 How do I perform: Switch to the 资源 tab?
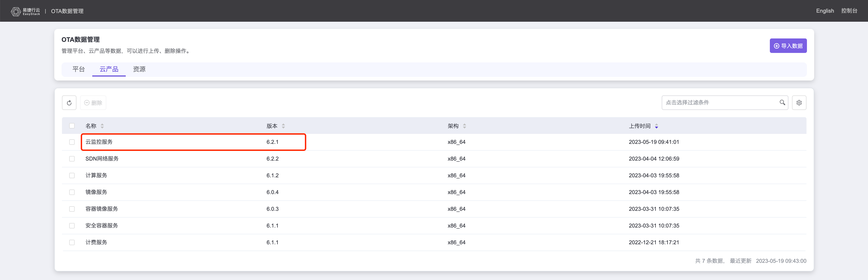click(139, 69)
